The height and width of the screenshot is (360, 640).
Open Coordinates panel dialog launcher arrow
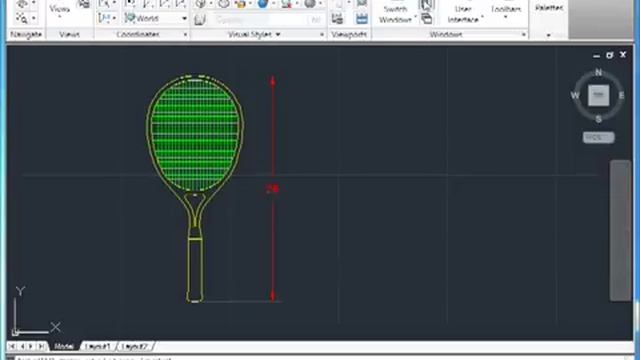tap(185, 35)
